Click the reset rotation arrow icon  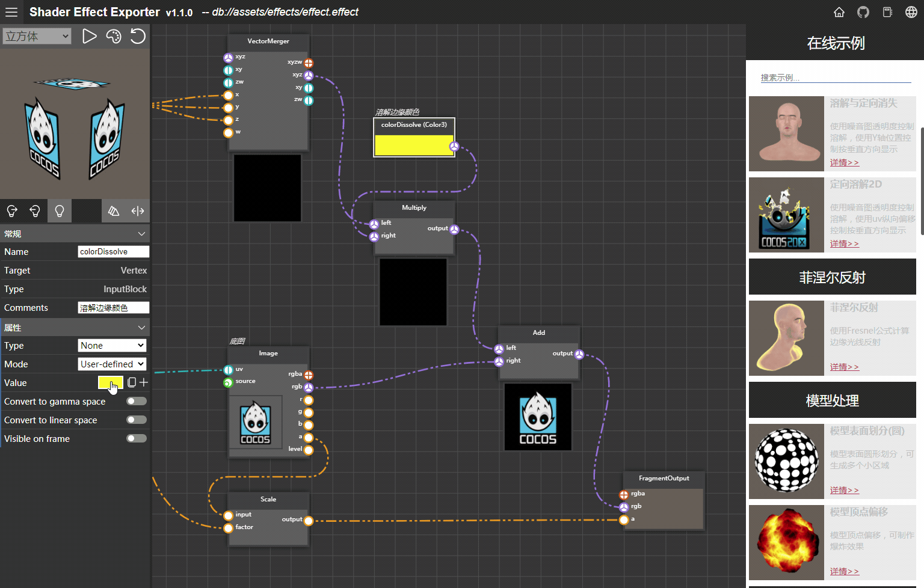click(138, 37)
